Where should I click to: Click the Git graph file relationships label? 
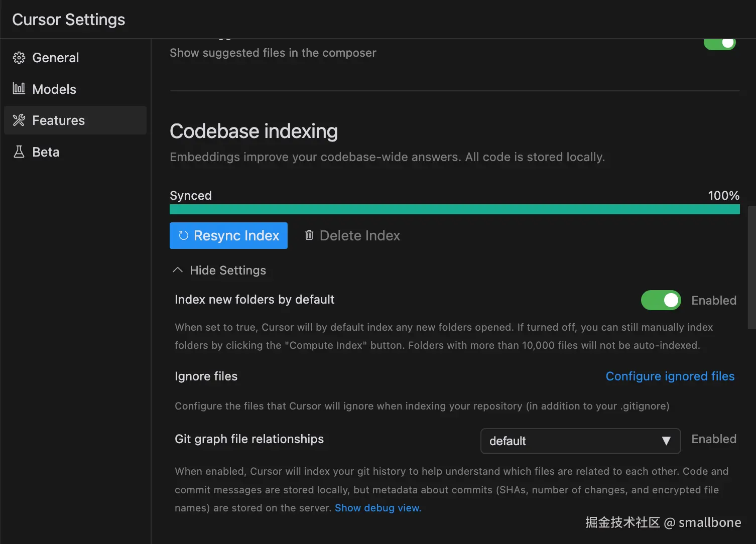point(249,439)
